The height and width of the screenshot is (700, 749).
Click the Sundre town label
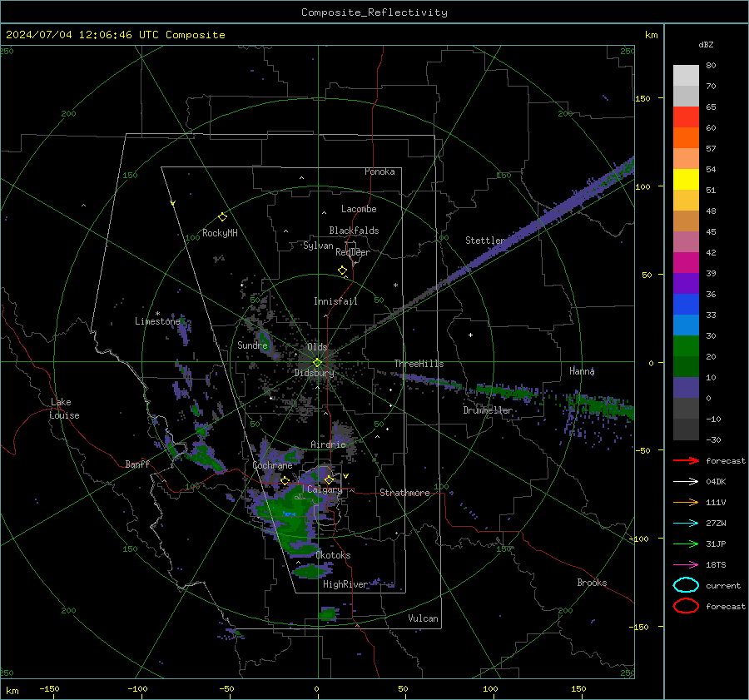point(252,345)
